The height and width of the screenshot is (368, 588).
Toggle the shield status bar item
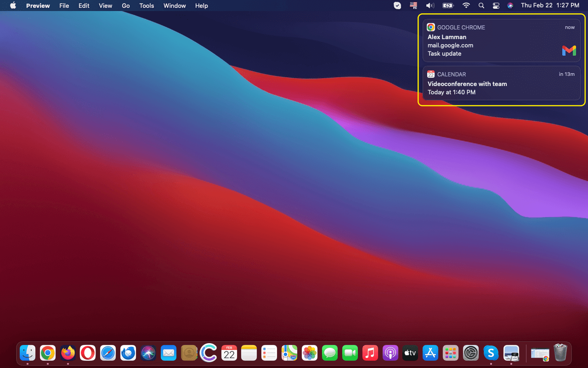tap(397, 6)
